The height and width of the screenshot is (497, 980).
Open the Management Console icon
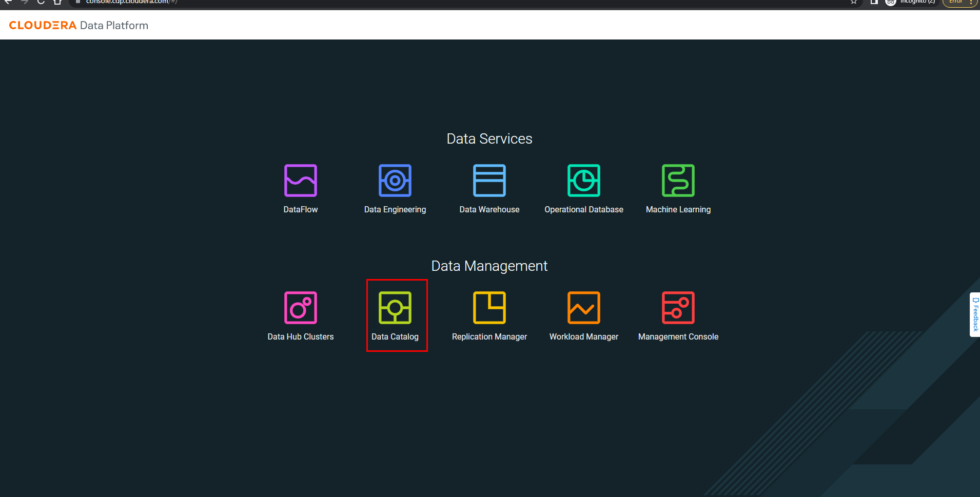tap(678, 308)
